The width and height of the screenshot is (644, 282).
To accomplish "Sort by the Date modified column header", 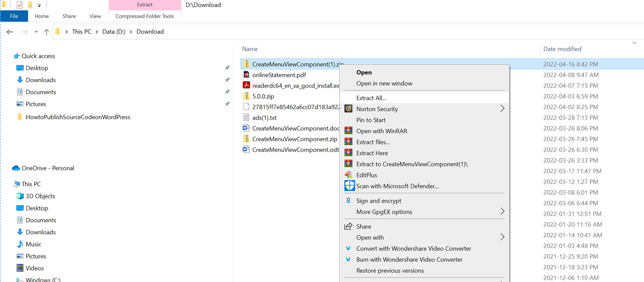I will pos(562,49).
